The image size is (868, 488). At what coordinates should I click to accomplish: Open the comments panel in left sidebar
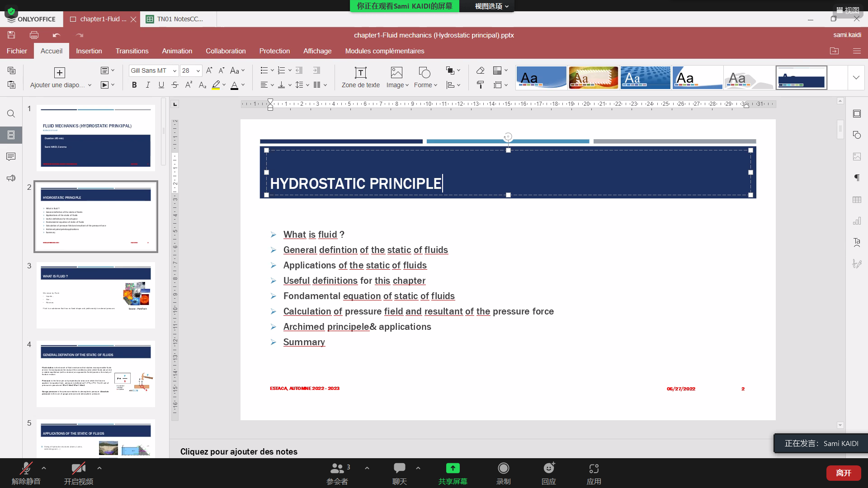click(x=11, y=156)
